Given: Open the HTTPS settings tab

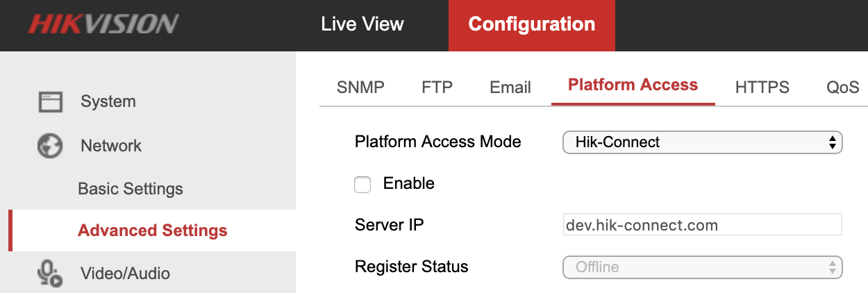Looking at the screenshot, I should coord(762,87).
